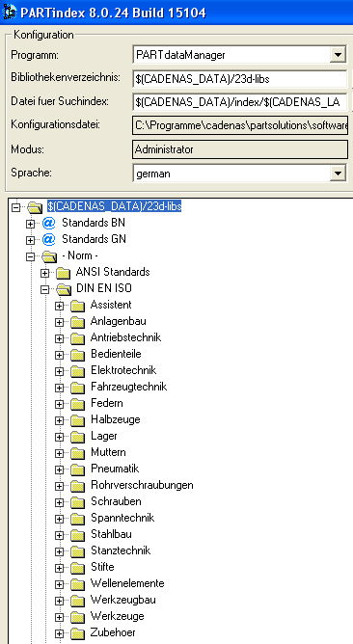Click the Spanntechnik folder icon
The width and height of the screenshot is (353, 644).
[77, 519]
